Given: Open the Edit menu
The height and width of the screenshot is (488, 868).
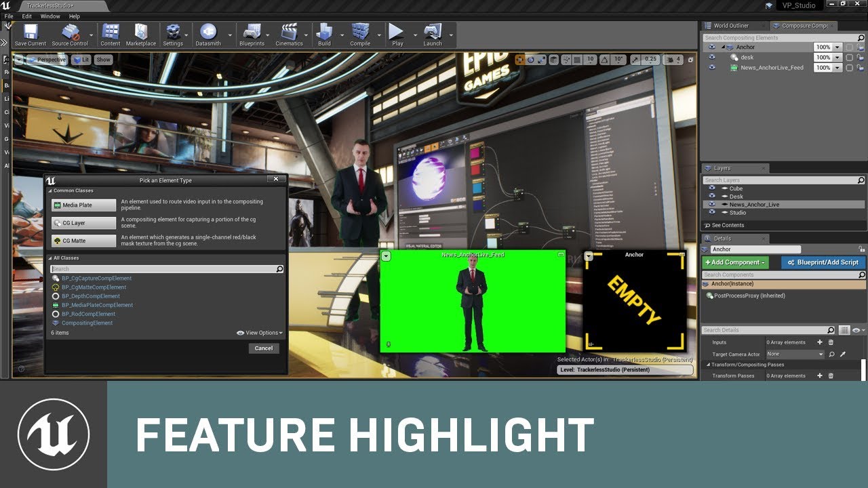Looking at the screenshot, I should click(27, 16).
